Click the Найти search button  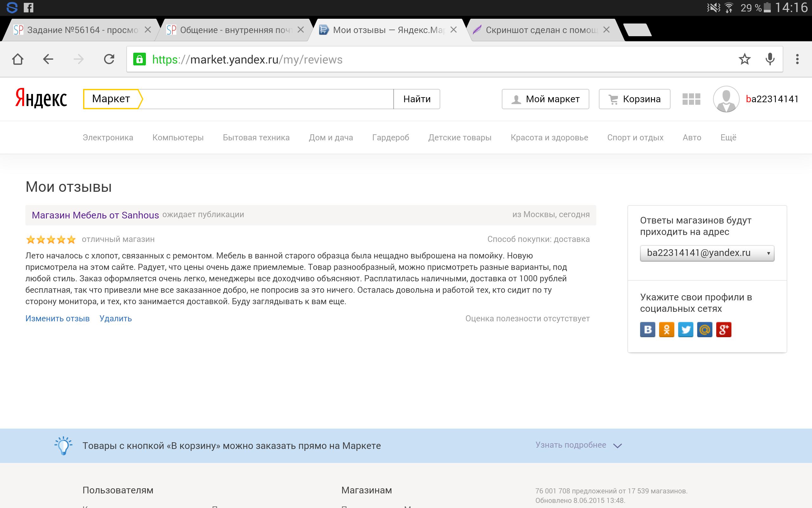417,99
